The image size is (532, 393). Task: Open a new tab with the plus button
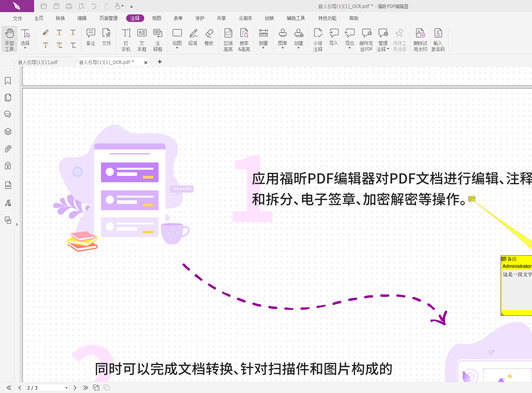(160, 62)
